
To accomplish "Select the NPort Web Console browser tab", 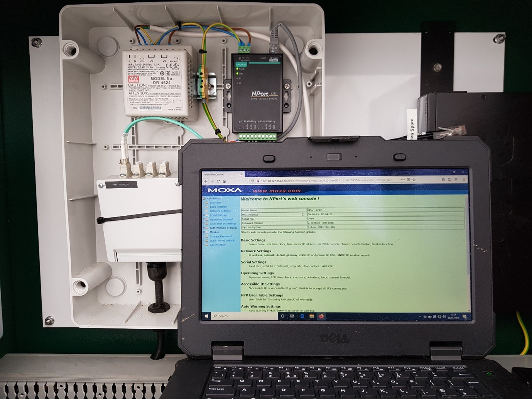I will pos(223,174).
